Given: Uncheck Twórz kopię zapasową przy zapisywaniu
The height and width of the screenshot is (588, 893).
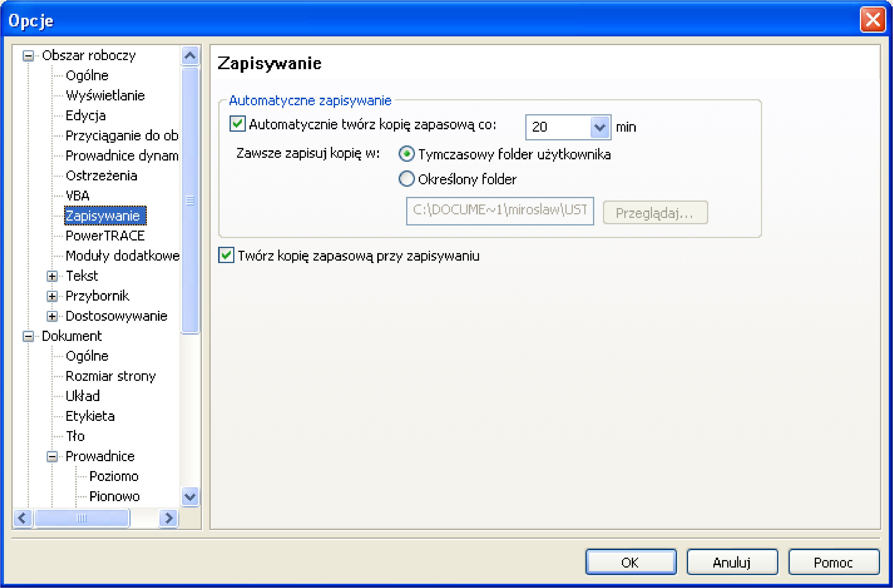Looking at the screenshot, I should coord(226,255).
